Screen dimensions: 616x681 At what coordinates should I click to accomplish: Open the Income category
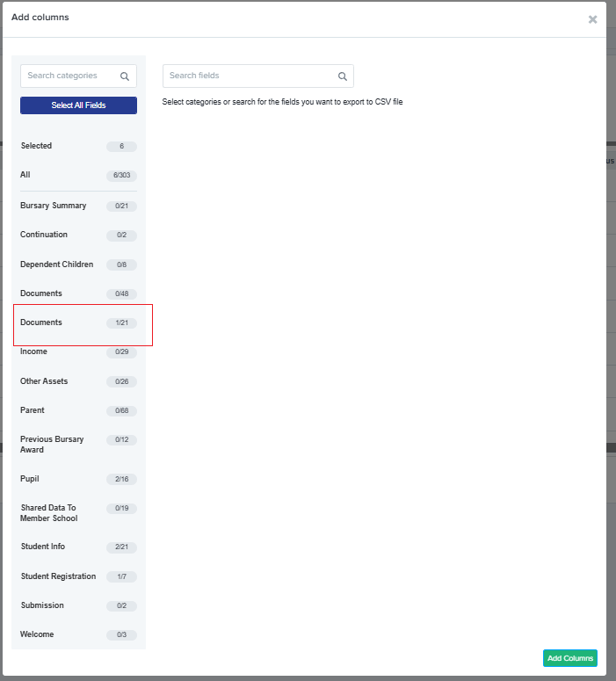(78, 351)
